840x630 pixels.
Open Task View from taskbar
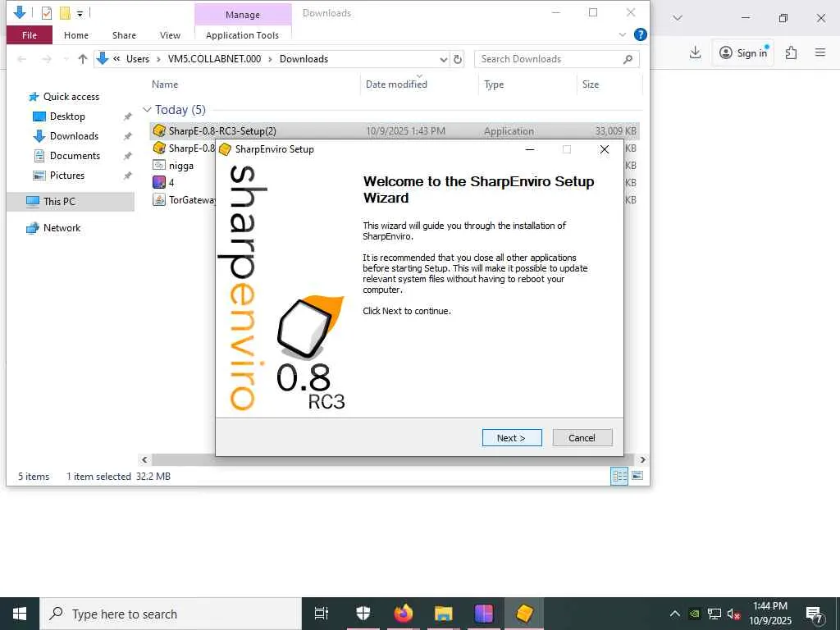point(321,614)
